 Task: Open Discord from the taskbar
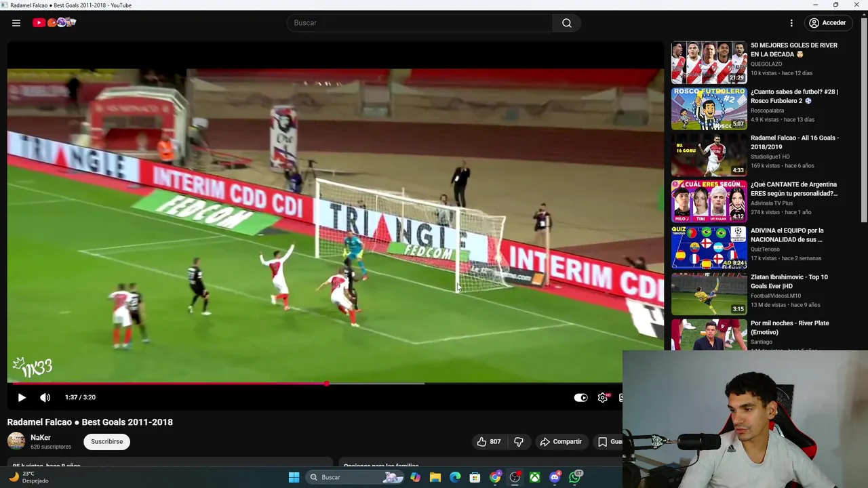tap(555, 478)
